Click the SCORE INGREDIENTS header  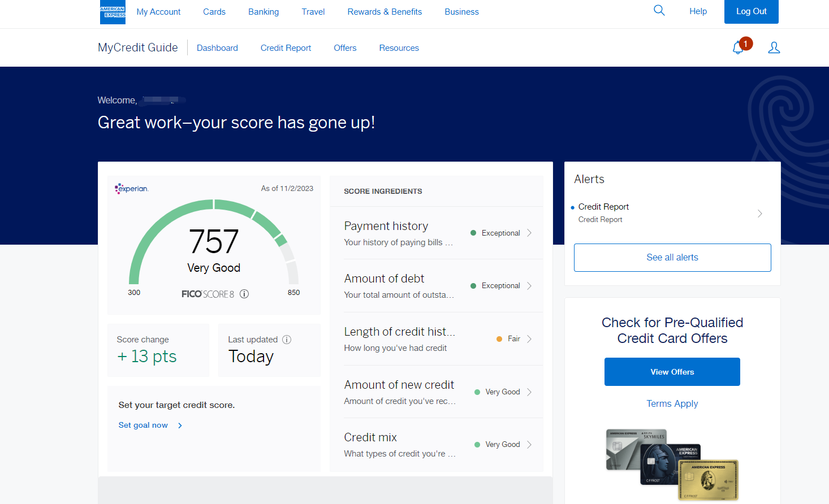click(383, 192)
